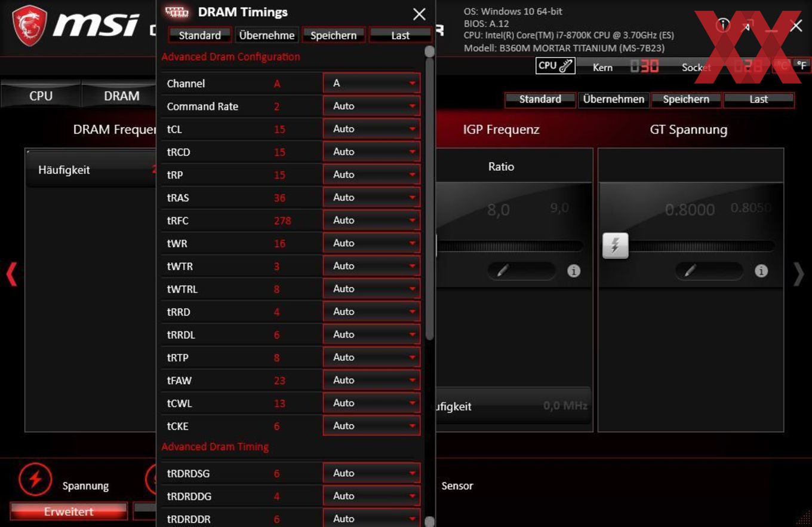Open the tWTRL Auto dropdown
This screenshot has height=527, width=812.
(x=371, y=289)
